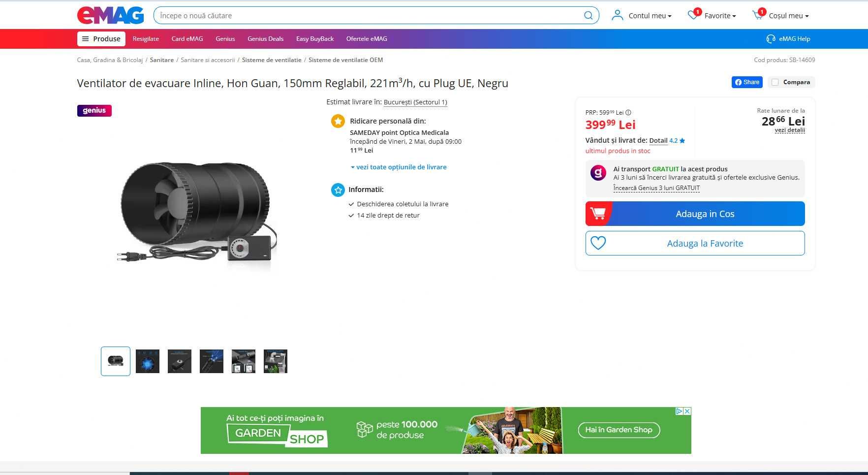This screenshot has height=475, width=868.
Task: Click Hai in Garden Shop button
Action: (619, 430)
